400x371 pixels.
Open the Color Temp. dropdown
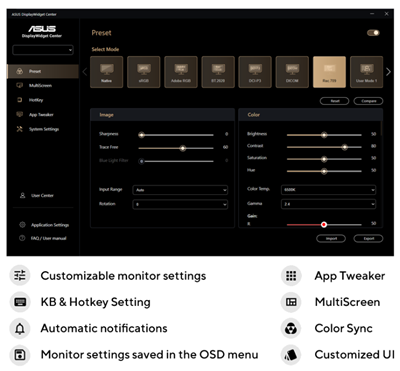click(329, 190)
